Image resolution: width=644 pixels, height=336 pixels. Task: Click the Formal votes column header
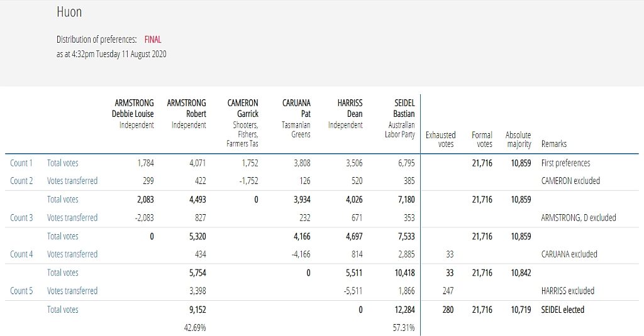click(x=482, y=139)
